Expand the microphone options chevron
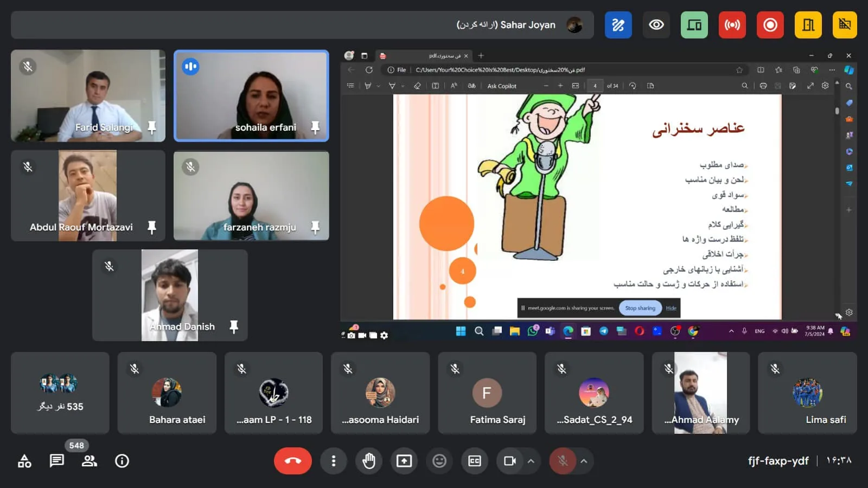Screen dimensions: 868x488 coord(584,461)
